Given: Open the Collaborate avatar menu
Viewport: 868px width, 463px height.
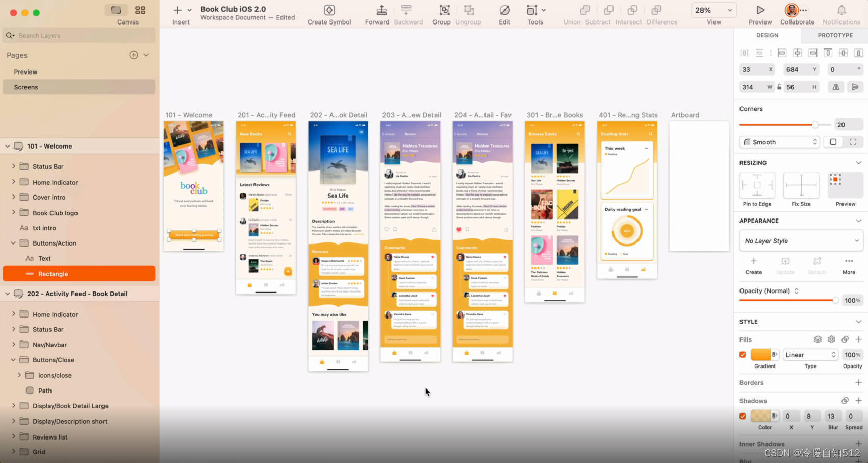Looking at the screenshot, I should pyautogui.click(x=792, y=10).
